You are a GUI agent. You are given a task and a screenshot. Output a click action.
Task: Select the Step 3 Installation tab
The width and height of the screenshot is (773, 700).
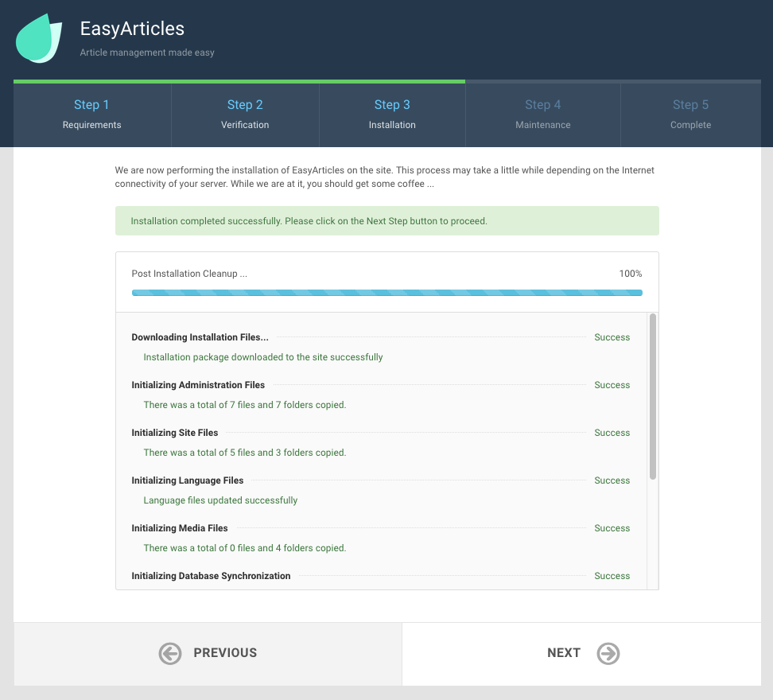click(392, 115)
